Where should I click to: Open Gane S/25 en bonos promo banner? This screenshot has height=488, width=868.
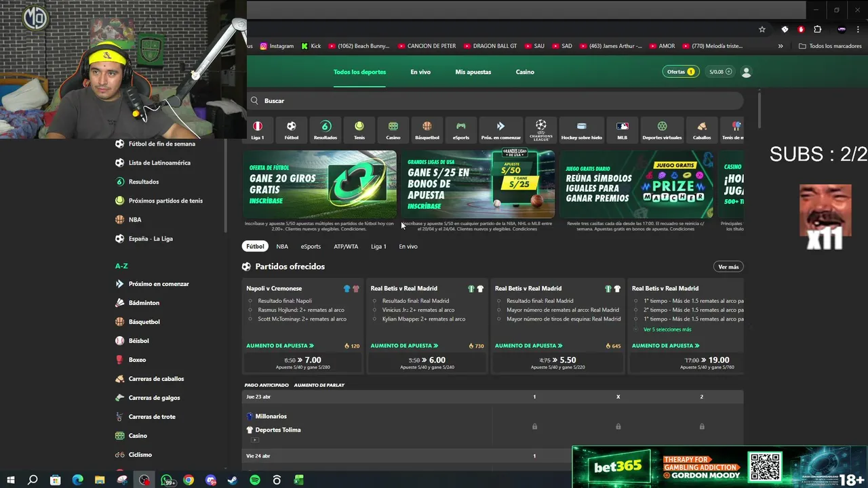[x=477, y=184]
